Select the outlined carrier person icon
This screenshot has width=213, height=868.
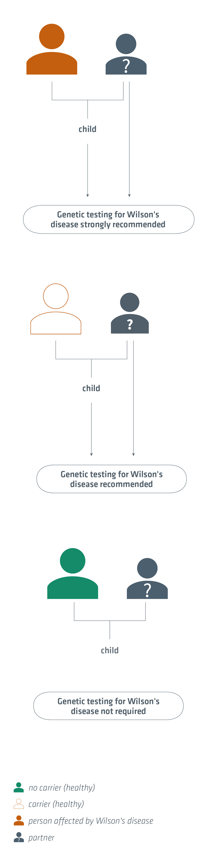pyautogui.click(x=56, y=309)
